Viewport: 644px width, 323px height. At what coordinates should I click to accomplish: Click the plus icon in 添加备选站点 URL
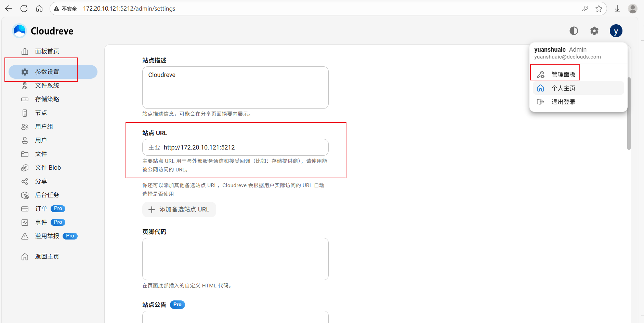tap(152, 209)
